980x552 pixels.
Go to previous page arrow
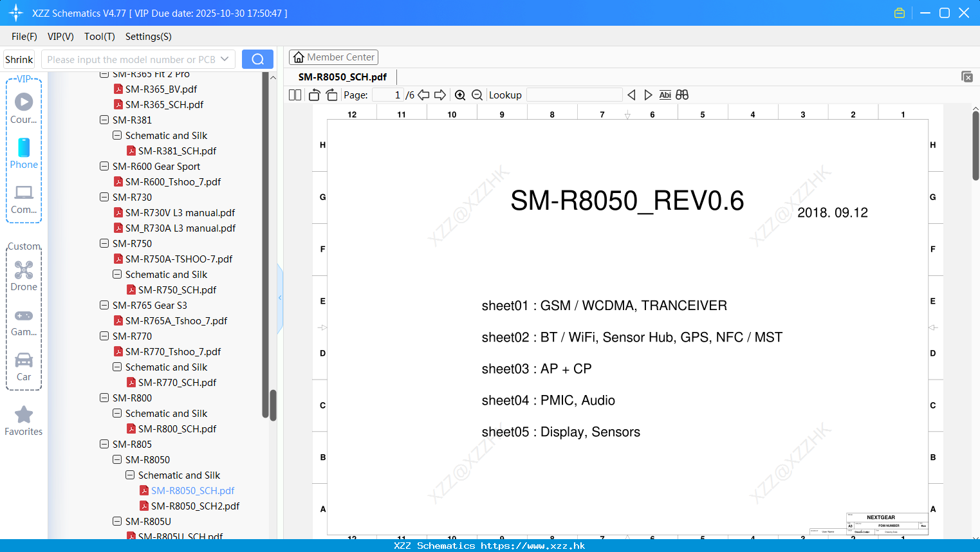pyautogui.click(x=423, y=95)
